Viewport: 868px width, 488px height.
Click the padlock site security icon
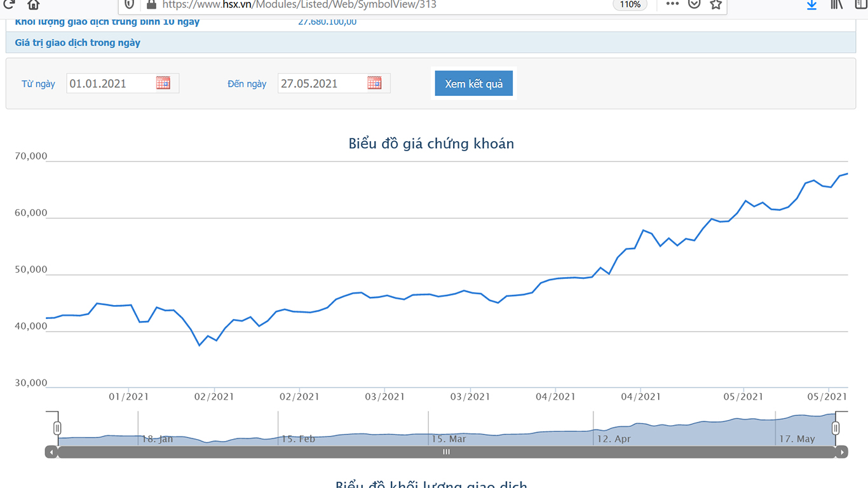click(151, 4)
